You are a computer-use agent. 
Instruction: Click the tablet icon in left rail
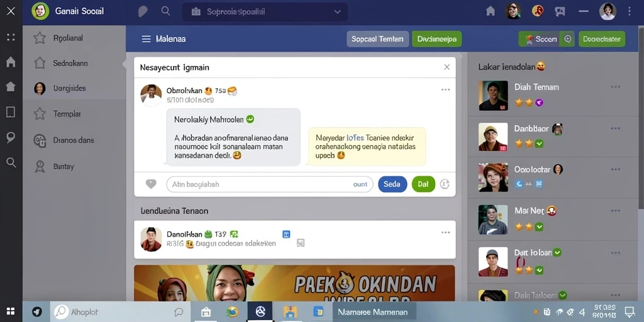11,112
